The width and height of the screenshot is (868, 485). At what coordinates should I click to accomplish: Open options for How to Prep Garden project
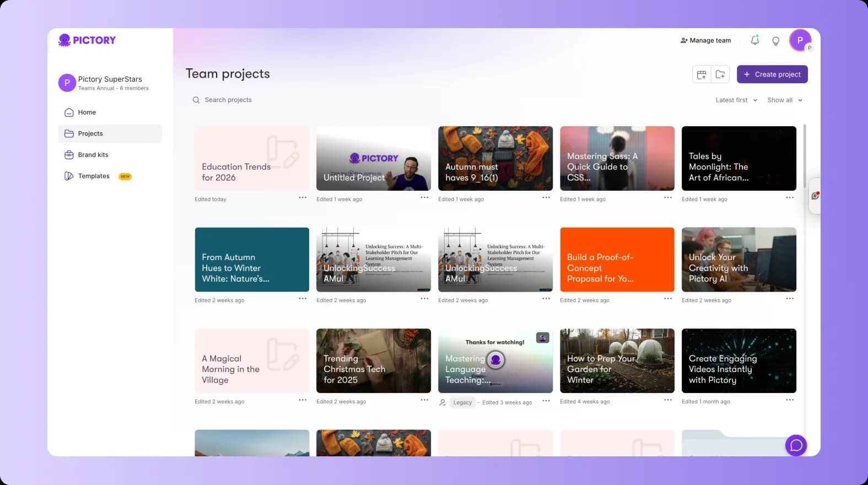(x=668, y=400)
